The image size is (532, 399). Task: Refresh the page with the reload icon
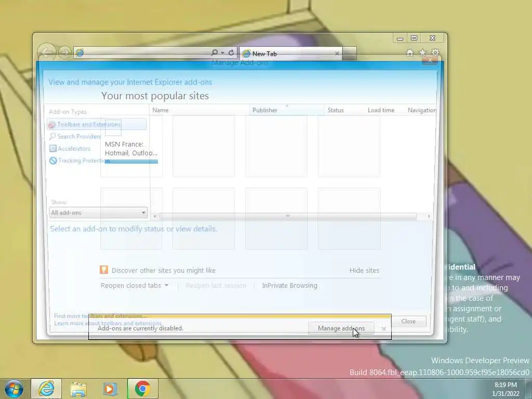click(231, 52)
